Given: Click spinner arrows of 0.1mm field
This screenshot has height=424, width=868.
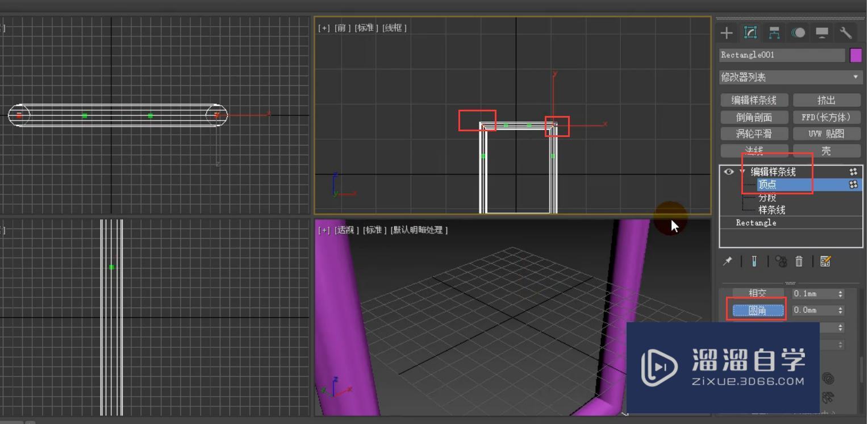Looking at the screenshot, I should (840, 294).
